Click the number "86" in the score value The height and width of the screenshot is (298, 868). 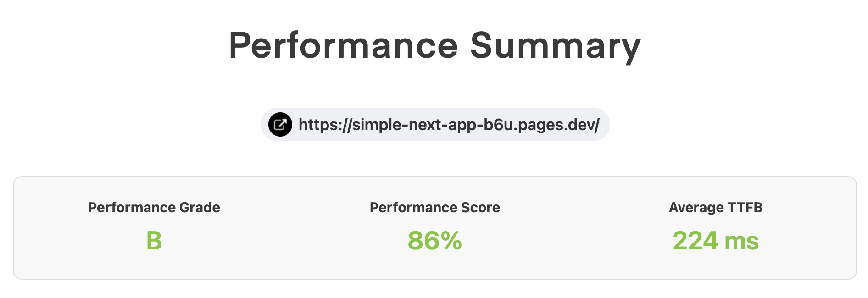coord(422,241)
